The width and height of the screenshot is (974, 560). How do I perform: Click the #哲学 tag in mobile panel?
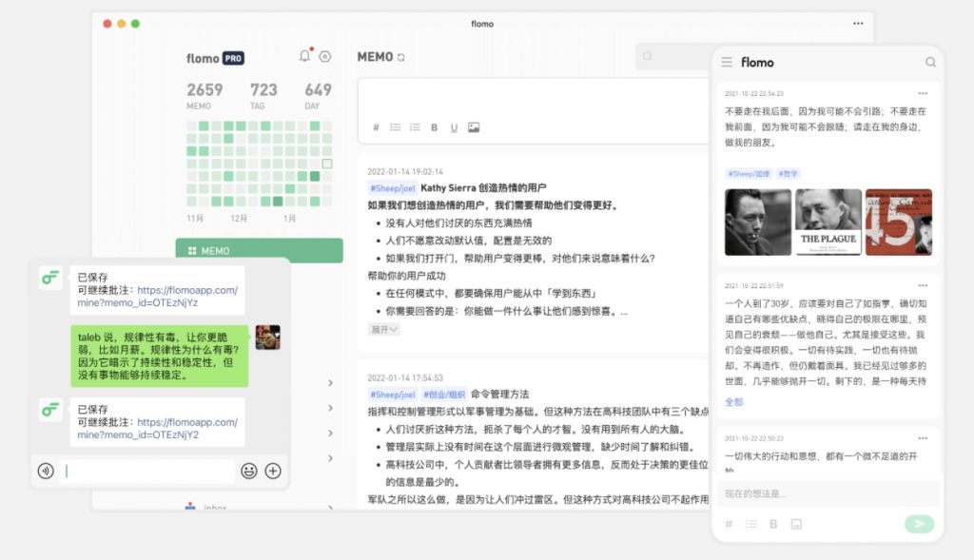pos(788,174)
